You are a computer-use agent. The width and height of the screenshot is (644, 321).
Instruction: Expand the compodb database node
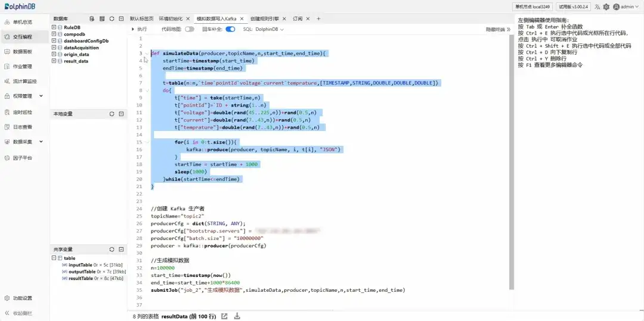click(54, 34)
